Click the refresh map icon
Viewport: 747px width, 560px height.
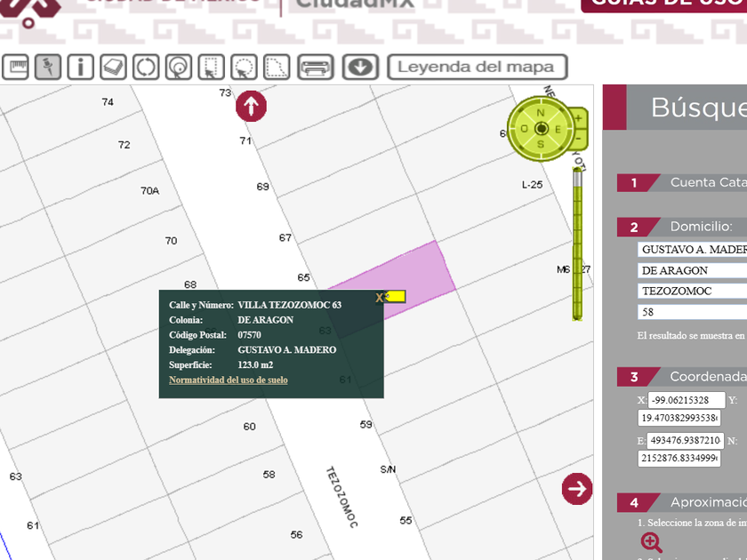[x=146, y=67]
